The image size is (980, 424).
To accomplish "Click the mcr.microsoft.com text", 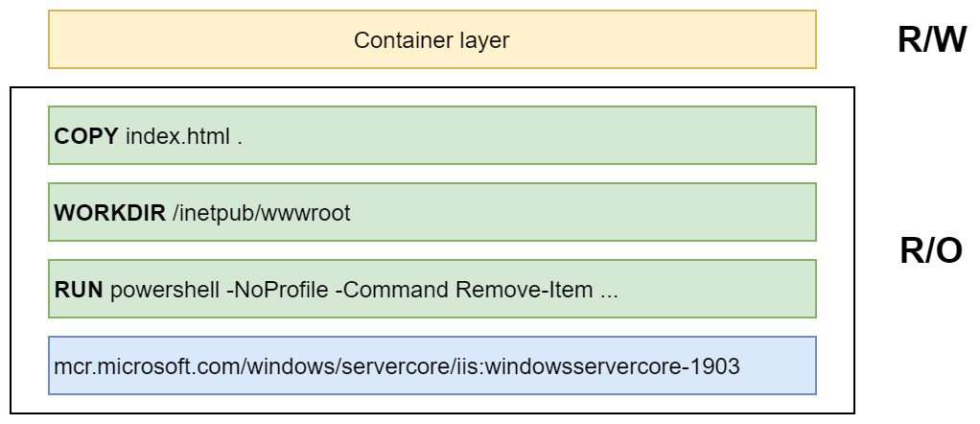I will pos(148,366).
